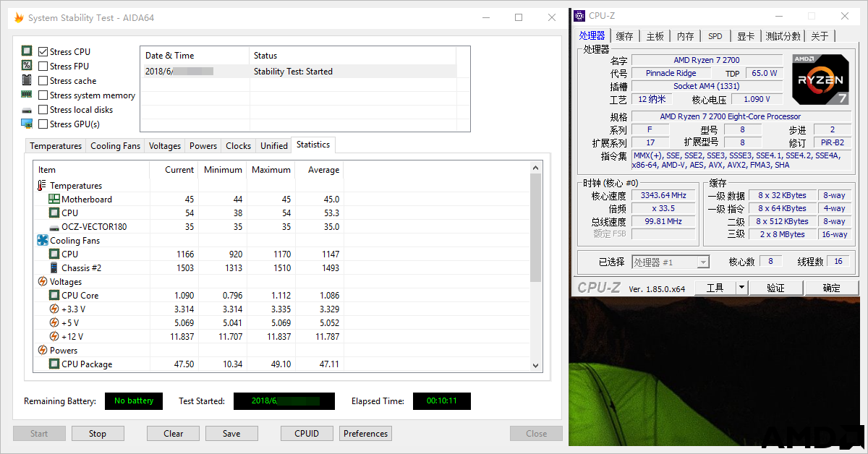
Task: Click the AIDA64 flame icon in title bar
Action: [x=19, y=18]
